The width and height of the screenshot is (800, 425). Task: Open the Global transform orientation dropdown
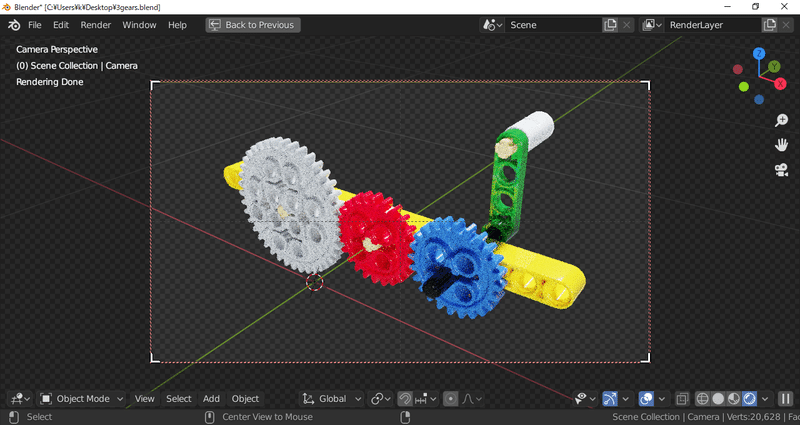[332, 399]
